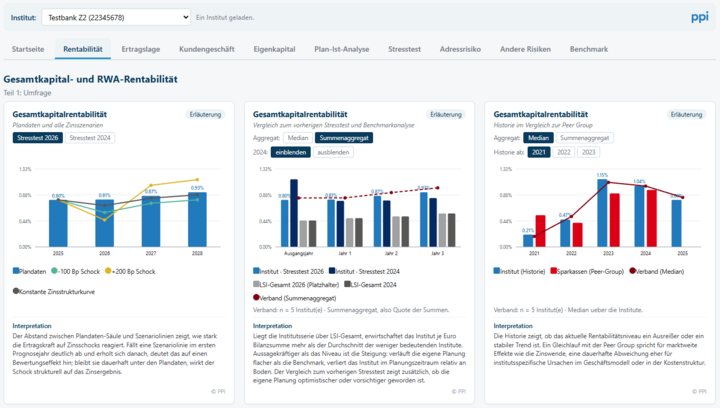Click the heading 'Gesamtkapital- und RWA-Rentabilität'
The image size is (720, 408).
pos(90,79)
